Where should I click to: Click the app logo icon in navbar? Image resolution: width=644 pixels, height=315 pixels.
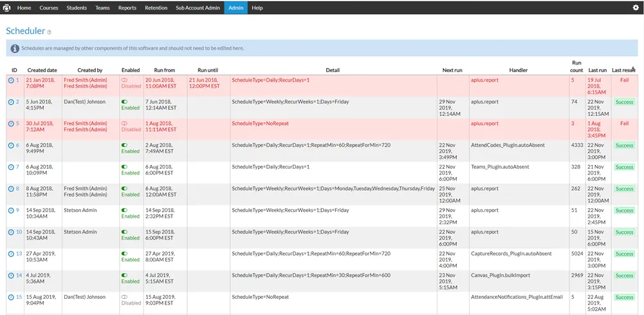pyautogui.click(x=6, y=7)
